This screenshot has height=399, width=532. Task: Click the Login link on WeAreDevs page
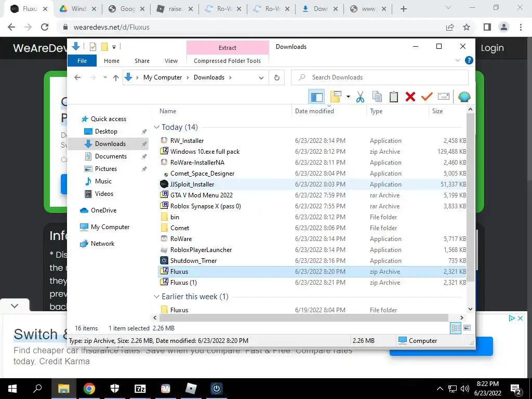492,48
